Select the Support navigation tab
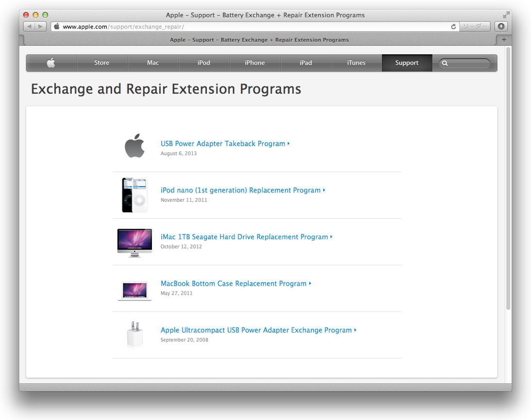Image resolution: width=531 pixels, height=420 pixels. pyautogui.click(x=407, y=63)
